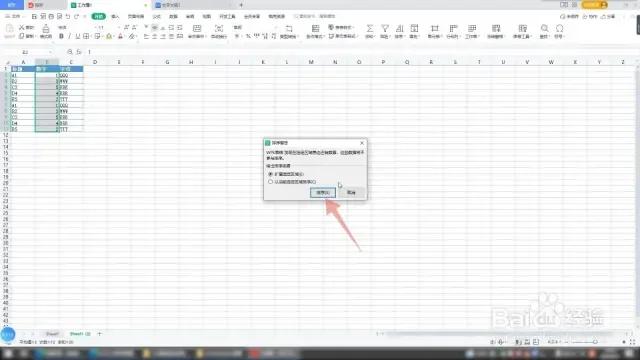Open the Developer Tools ribbon tab
This screenshot has height=360, width=640.
pyautogui.click(x=227, y=16)
